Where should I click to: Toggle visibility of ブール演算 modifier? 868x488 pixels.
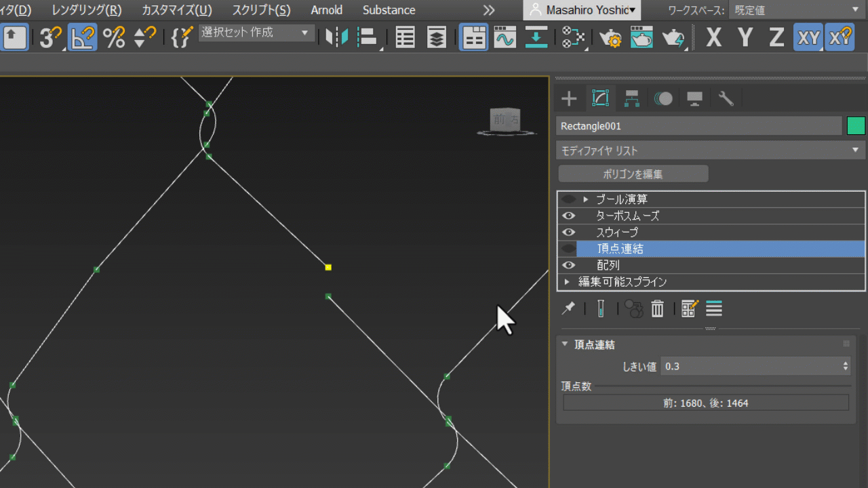coord(568,199)
